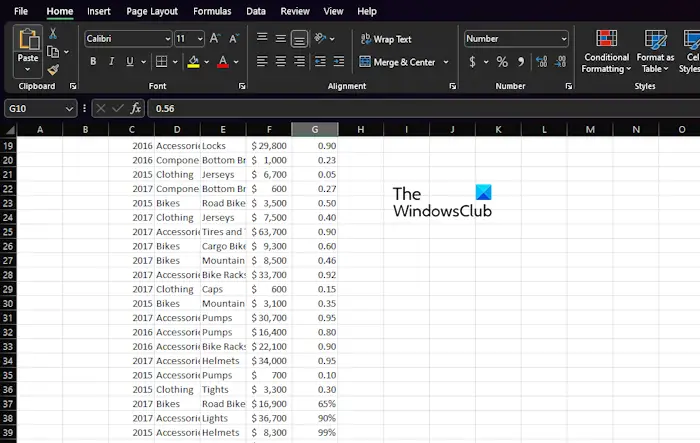The image size is (700, 443).
Task: Increase font size with larger A icon
Action: pos(215,38)
